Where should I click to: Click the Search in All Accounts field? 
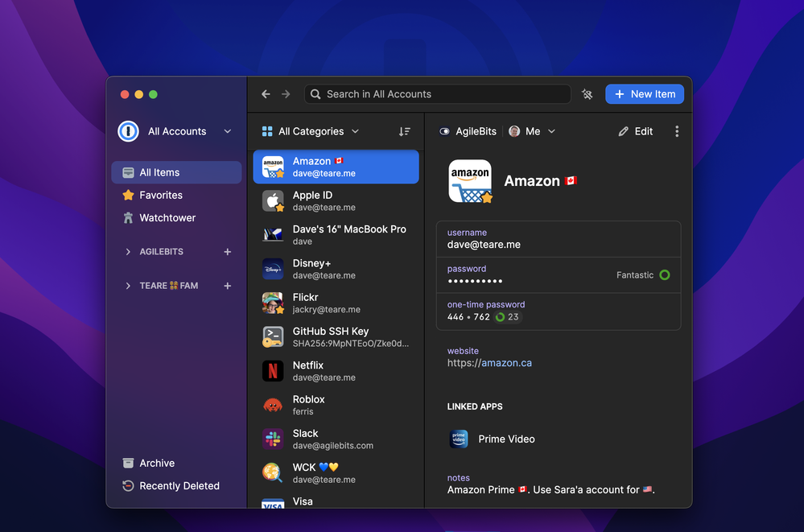point(439,94)
